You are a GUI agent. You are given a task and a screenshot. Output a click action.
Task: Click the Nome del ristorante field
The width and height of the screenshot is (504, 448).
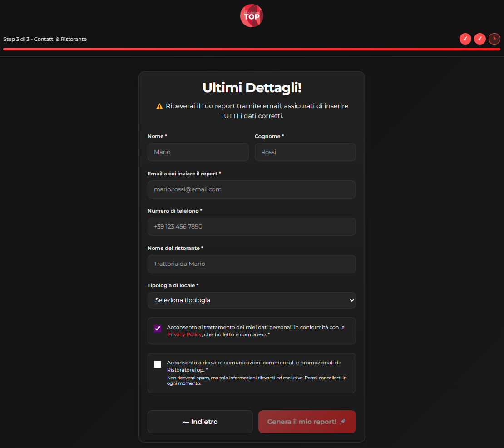[252, 264]
